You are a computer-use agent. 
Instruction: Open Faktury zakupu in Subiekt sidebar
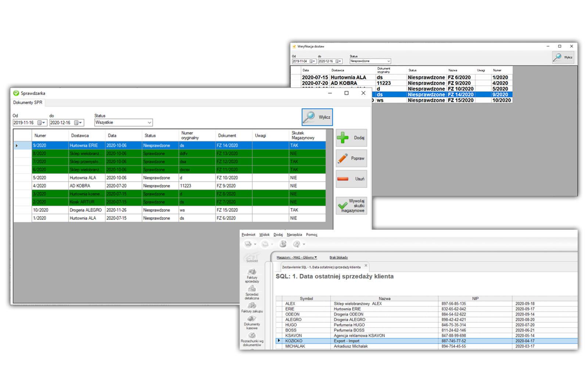pyautogui.click(x=252, y=308)
